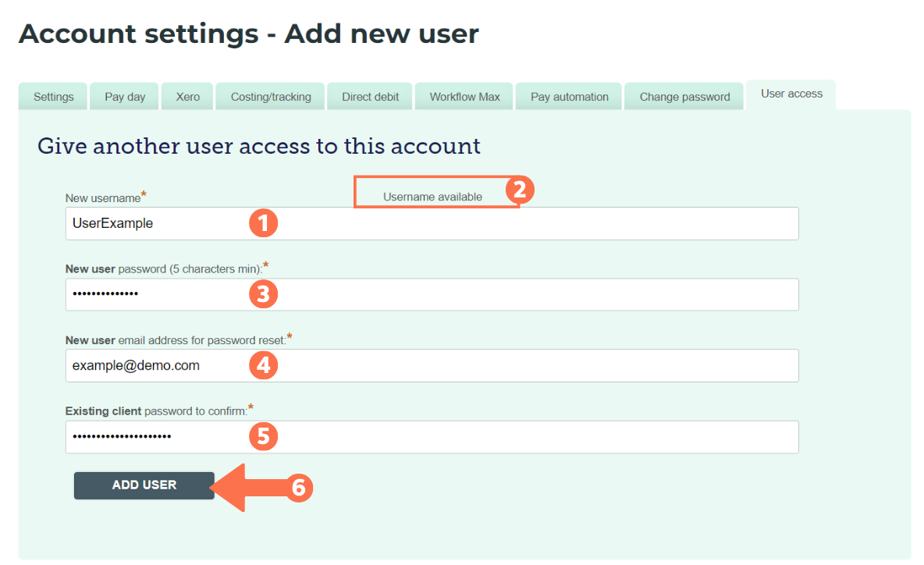Image resolution: width=924 pixels, height=565 pixels.
Task: Open the Costing/tracking tab
Action: (269, 96)
